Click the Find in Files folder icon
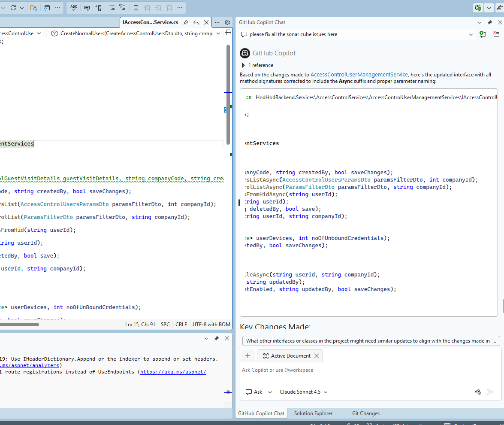The image size is (504, 425). (x=33, y=8)
